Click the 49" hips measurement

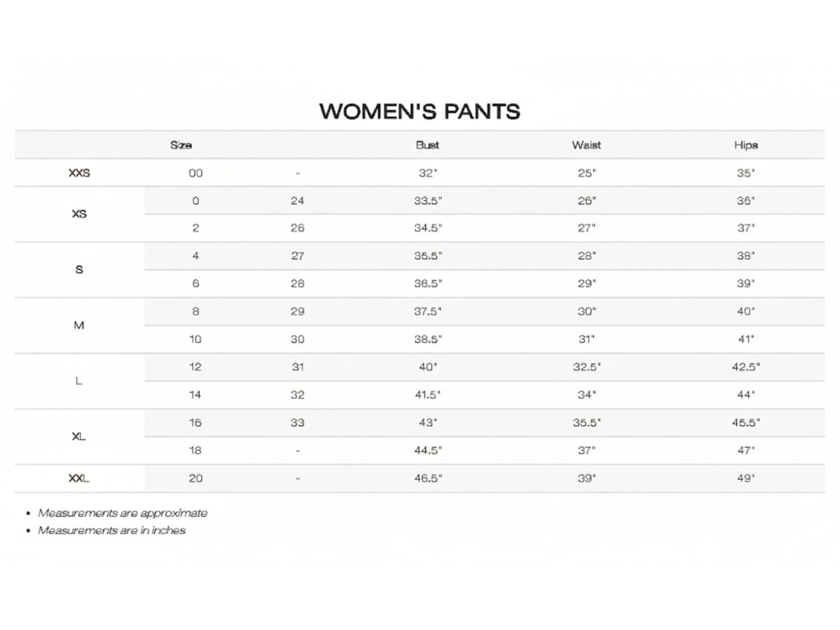point(746,479)
